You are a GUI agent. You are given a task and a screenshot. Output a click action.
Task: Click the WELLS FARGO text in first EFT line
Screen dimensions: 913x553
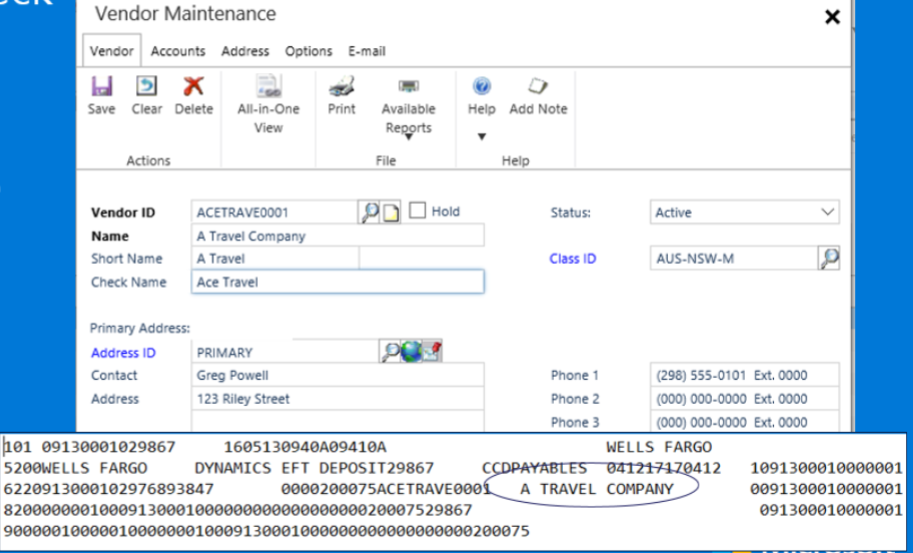(x=659, y=447)
